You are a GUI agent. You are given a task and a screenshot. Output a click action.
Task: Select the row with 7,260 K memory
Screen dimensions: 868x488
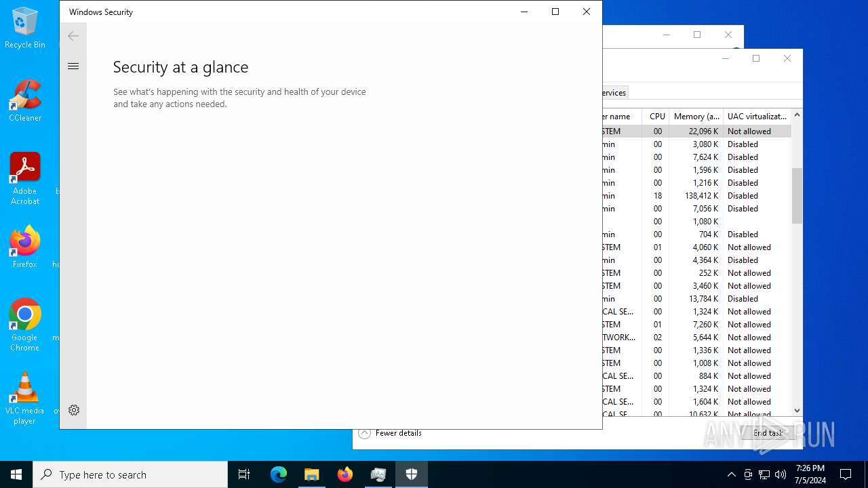point(696,325)
